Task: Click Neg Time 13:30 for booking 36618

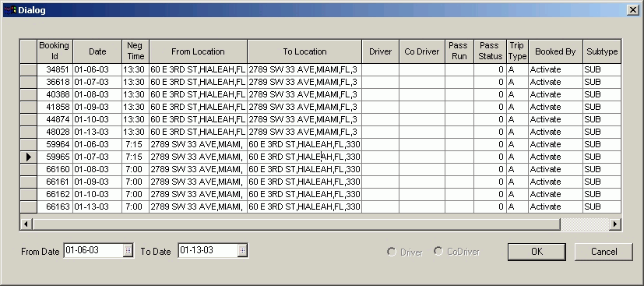Action: click(135, 82)
